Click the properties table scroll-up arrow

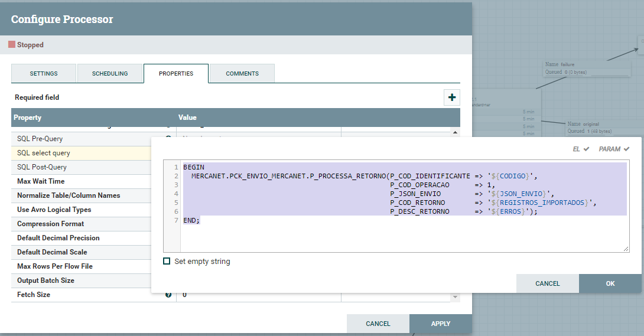coord(455,132)
